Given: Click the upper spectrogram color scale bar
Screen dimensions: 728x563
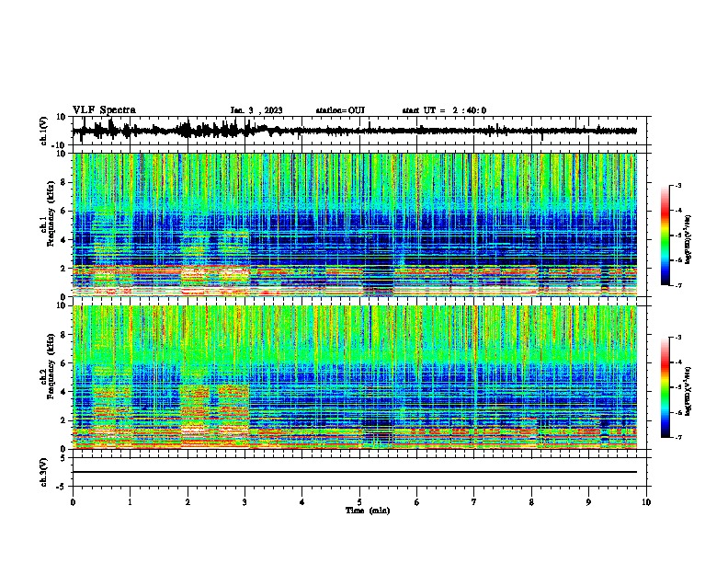Looking at the screenshot, I should coord(665,236).
